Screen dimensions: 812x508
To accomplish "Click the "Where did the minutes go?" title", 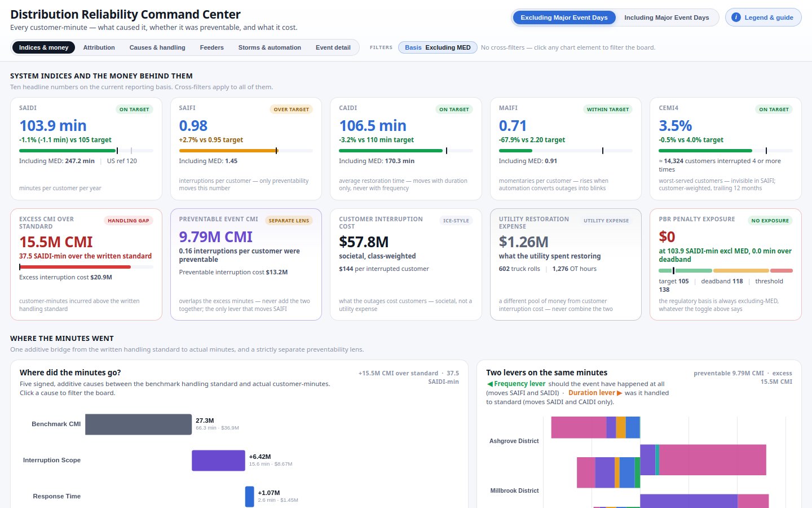I will coord(70,373).
